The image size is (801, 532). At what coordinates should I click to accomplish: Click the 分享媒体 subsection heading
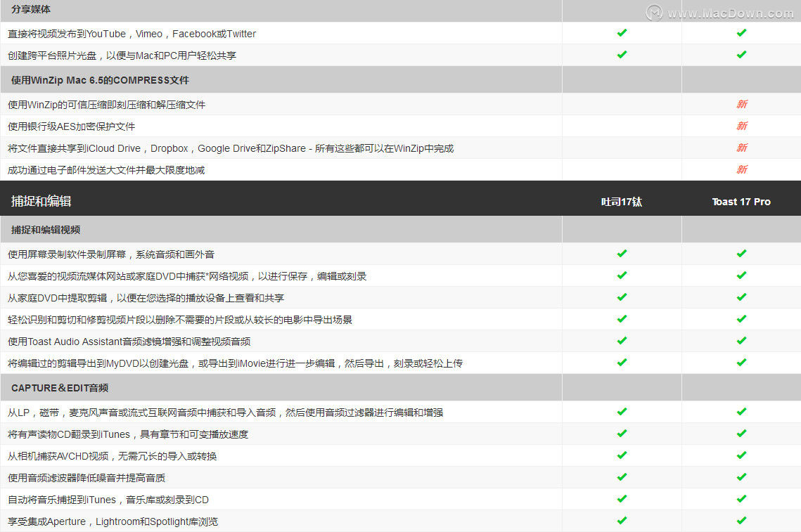(31, 9)
